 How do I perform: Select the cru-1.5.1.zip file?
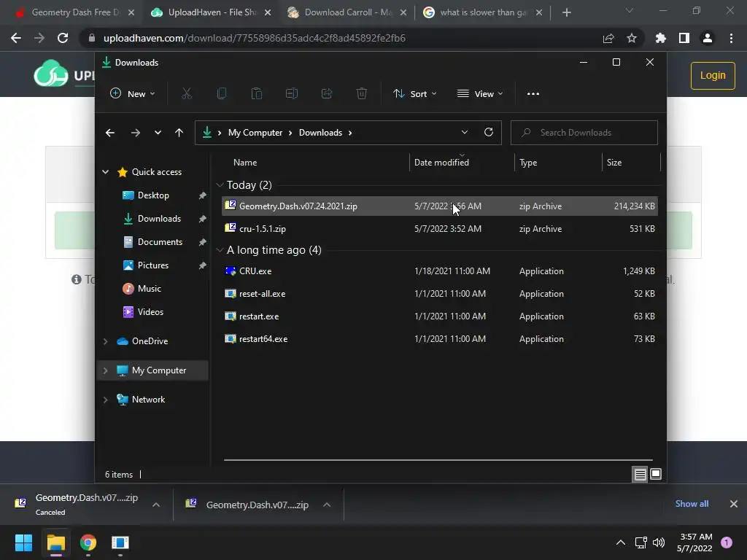(x=440, y=229)
